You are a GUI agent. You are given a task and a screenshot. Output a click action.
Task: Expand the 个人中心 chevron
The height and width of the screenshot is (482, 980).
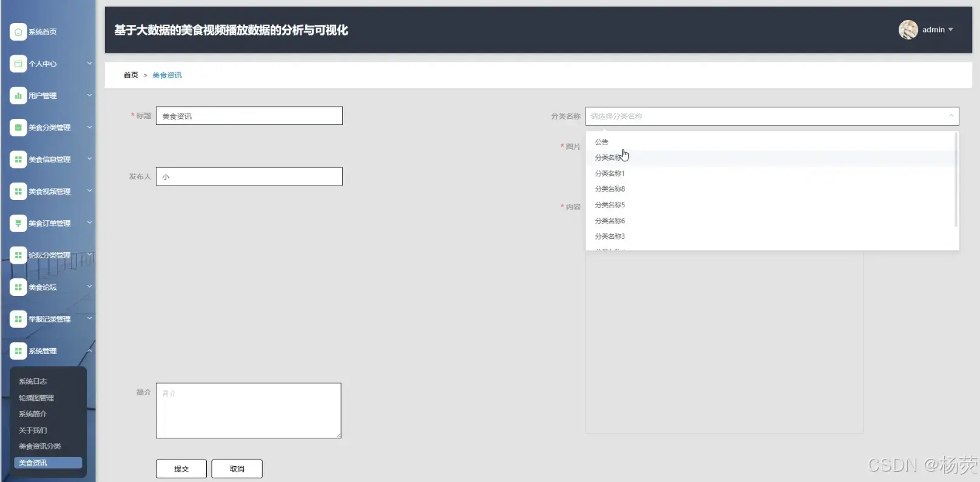(89, 63)
